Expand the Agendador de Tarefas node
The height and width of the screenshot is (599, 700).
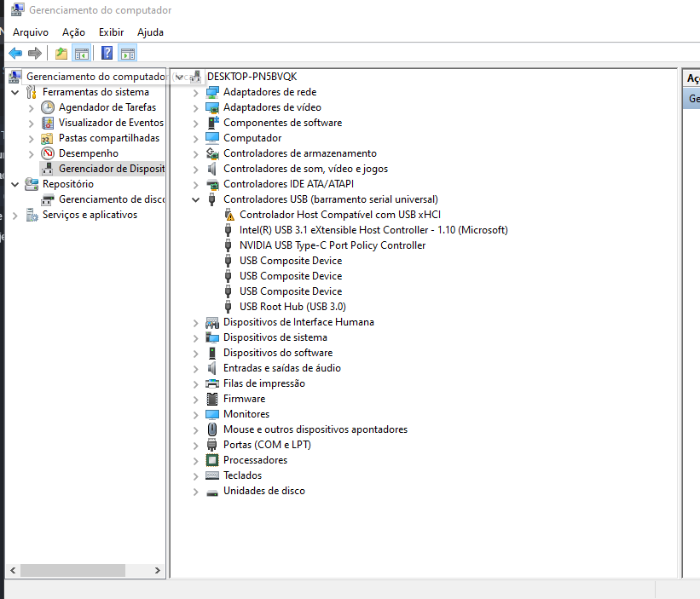[x=31, y=108]
